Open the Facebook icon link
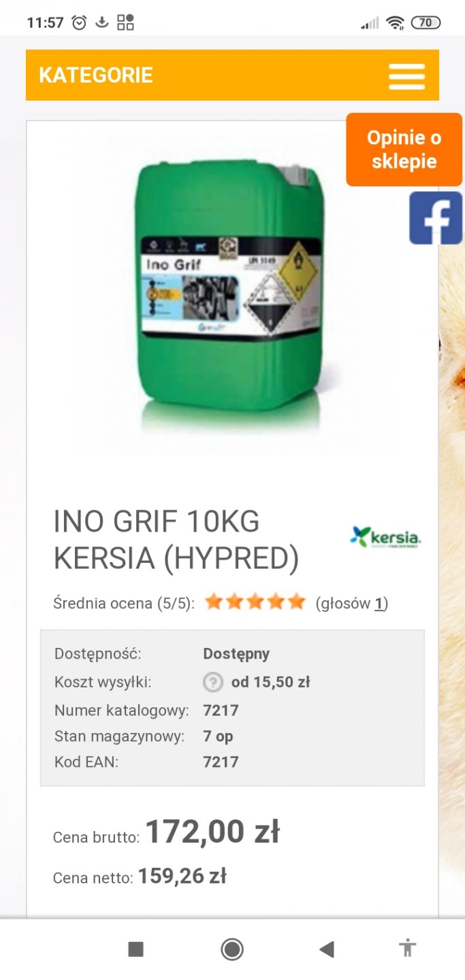465x980 pixels. point(436,218)
